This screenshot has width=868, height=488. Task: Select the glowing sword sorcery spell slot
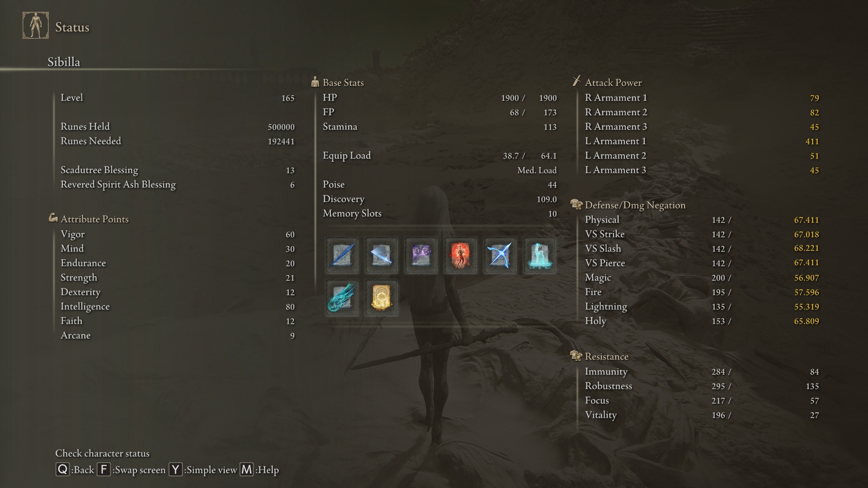tap(381, 256)
